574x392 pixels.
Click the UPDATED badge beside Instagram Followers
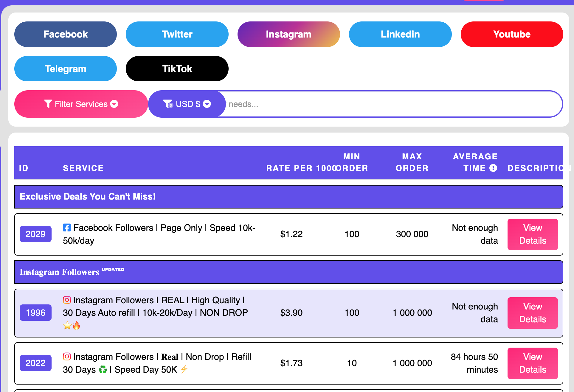(113, 269)
